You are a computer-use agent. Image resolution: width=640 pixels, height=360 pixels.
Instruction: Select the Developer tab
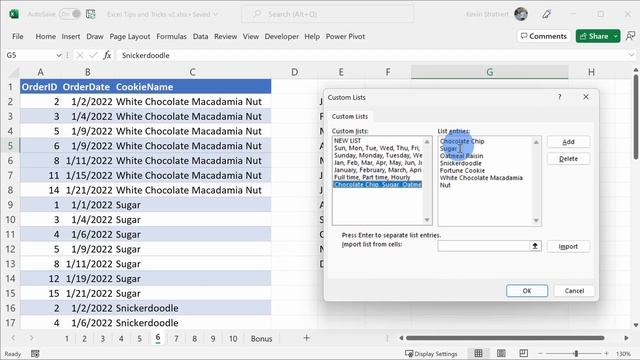coord(281,36)
